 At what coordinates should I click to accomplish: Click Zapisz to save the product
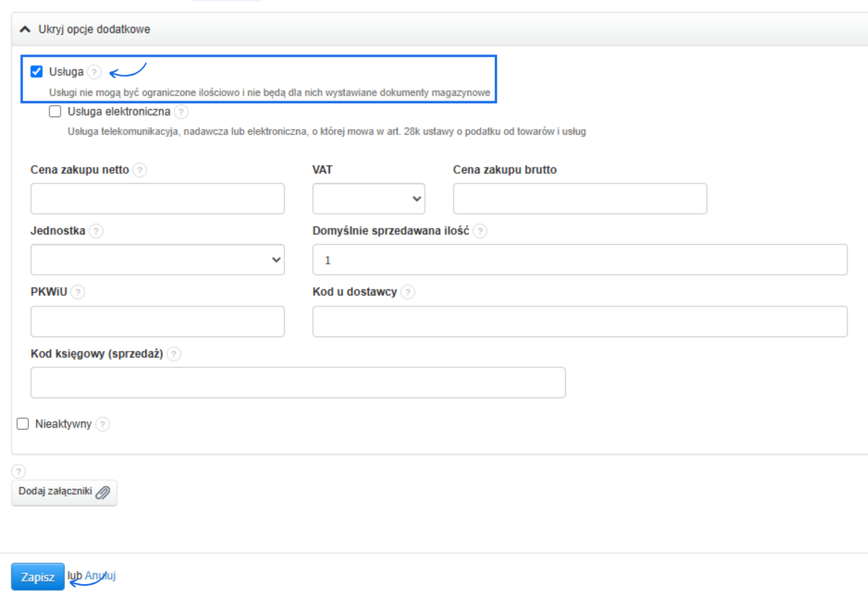tap(37, 576)
